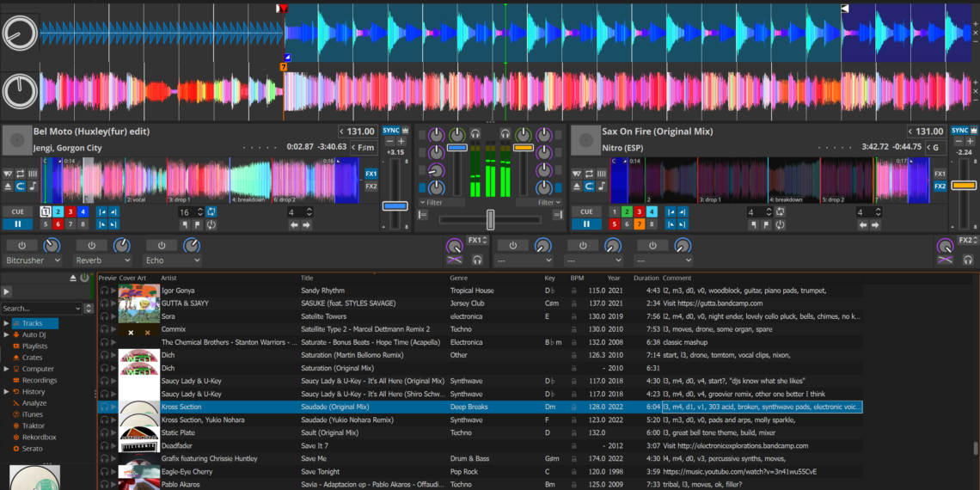Screen dimensions: 980x490
Task: Open the Echo effect selector
Action: tap(172, 260)
